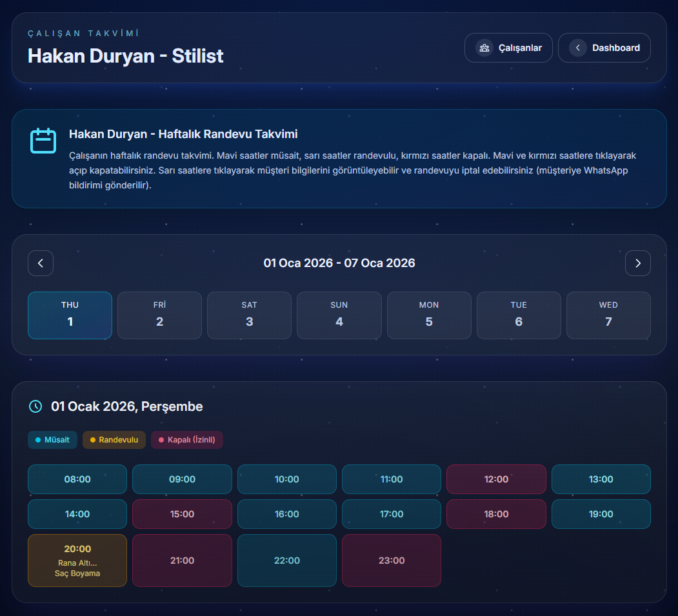
Task: Click the Randevulu legend chip
Action: (114, 439)
